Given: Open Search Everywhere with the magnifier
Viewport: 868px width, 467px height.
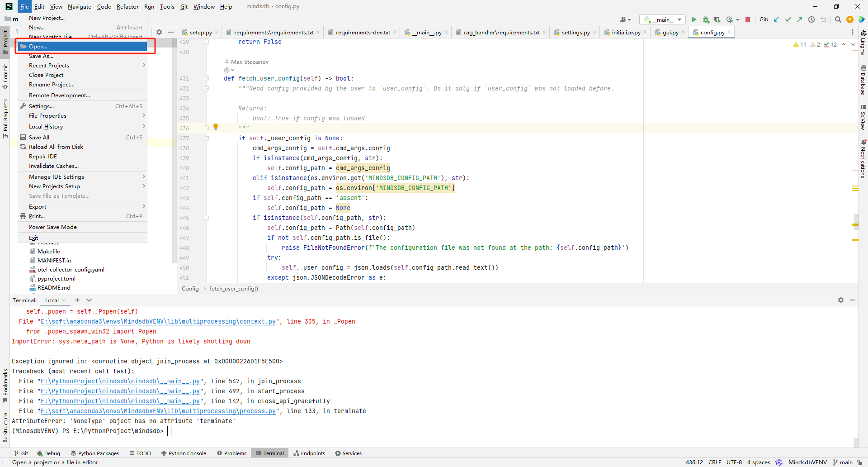Looking at the screenshot, I should pyautogui.click(x=838, y=19).
